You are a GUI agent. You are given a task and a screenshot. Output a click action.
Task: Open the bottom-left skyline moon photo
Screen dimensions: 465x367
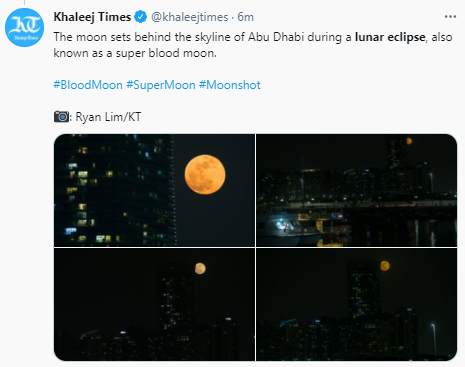[154, 304]
